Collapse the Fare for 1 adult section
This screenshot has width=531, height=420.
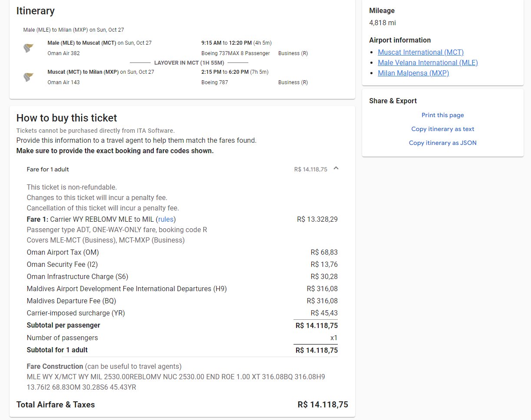(x=336, y=169)
